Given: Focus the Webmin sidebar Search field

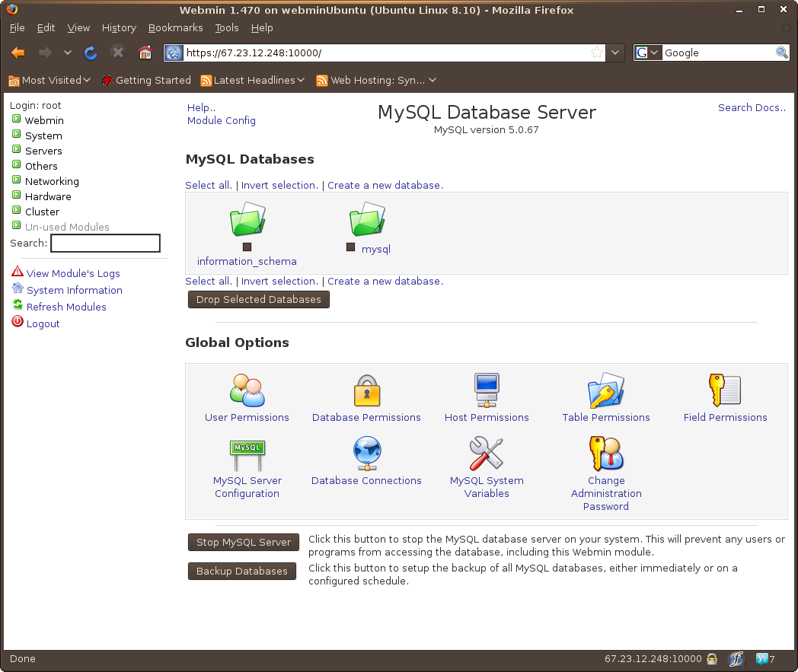Looking at the screenshot, I should click(105, 244).
